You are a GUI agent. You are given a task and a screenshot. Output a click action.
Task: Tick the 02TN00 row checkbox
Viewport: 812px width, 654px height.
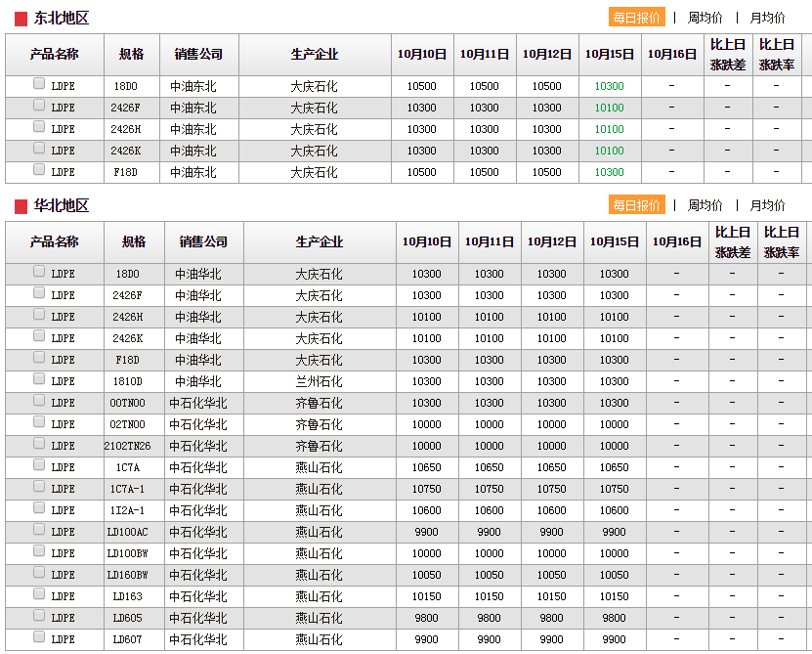39,422
